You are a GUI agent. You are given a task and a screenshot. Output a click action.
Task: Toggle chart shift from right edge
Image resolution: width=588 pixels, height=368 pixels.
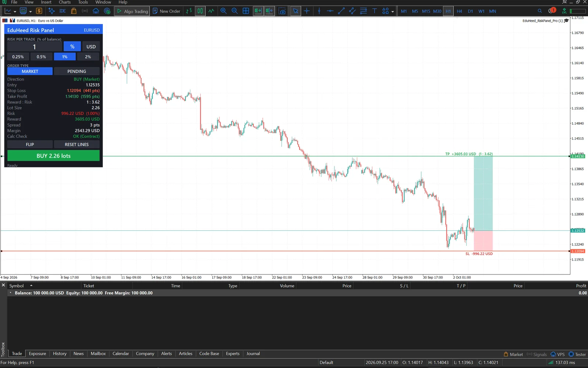pyautogui.click(x=269, y=11)
